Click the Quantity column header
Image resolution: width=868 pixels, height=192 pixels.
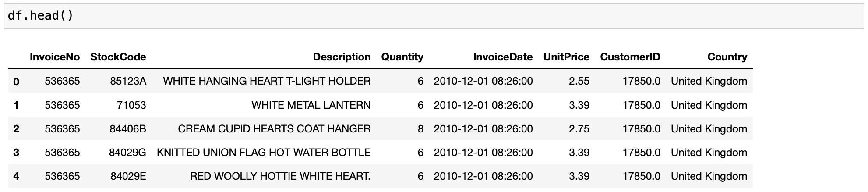click(402, 57)
